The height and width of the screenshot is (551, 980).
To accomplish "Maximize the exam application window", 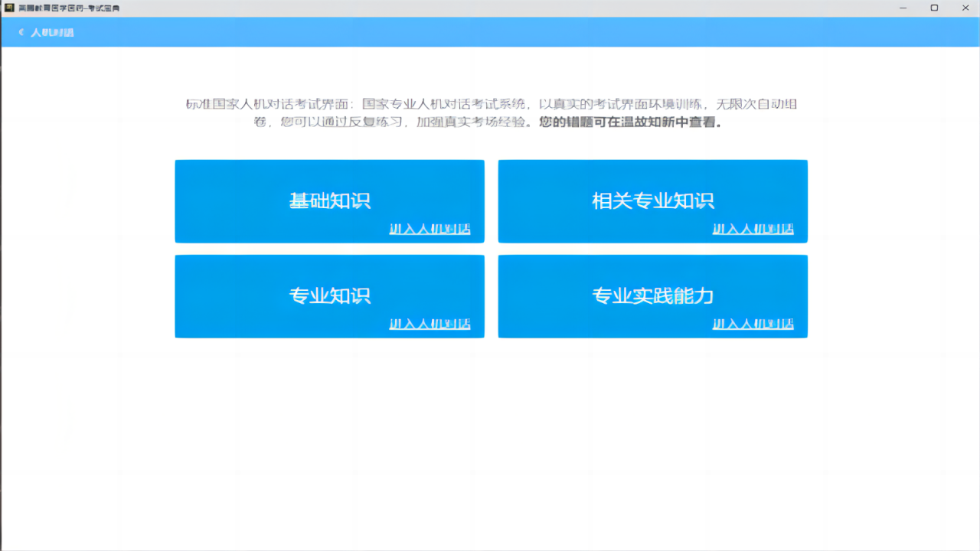I will pyautogui.click(x=934, y=8).
